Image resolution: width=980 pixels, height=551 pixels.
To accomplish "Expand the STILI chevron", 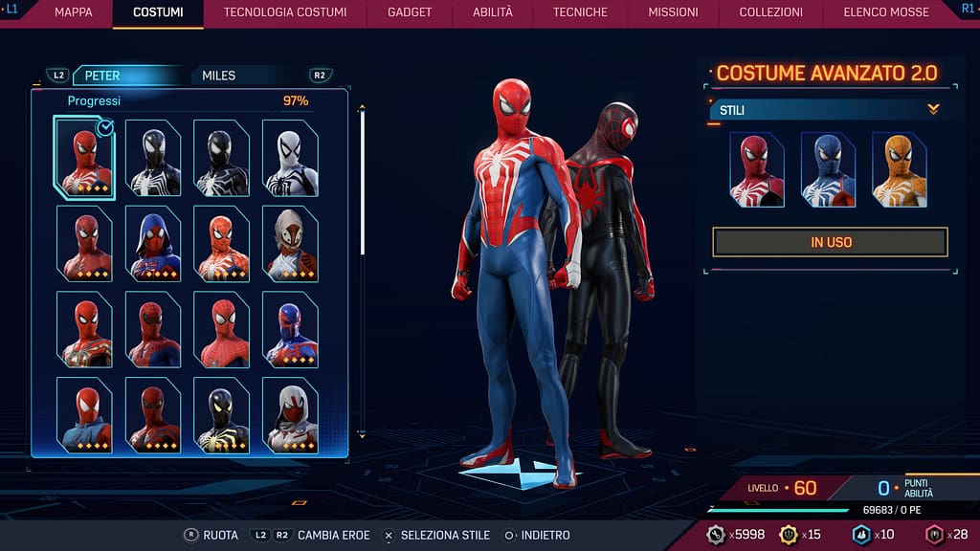I will [933, 109].
